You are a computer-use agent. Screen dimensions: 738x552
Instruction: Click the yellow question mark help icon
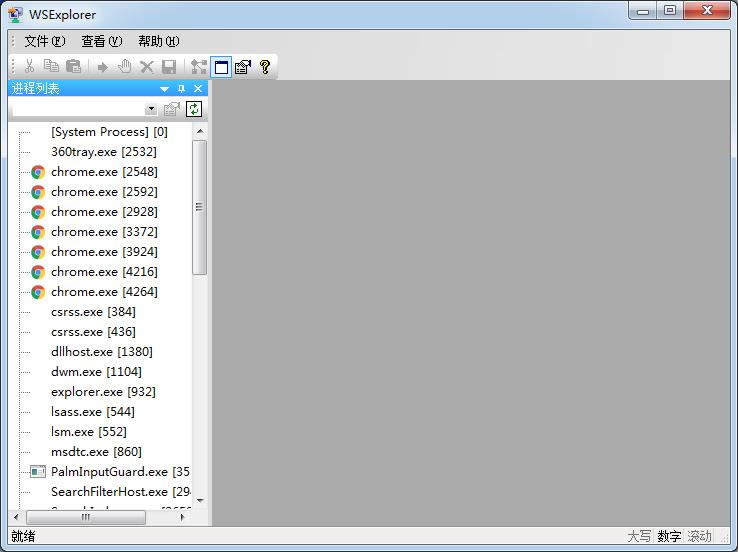coord(265,67)
